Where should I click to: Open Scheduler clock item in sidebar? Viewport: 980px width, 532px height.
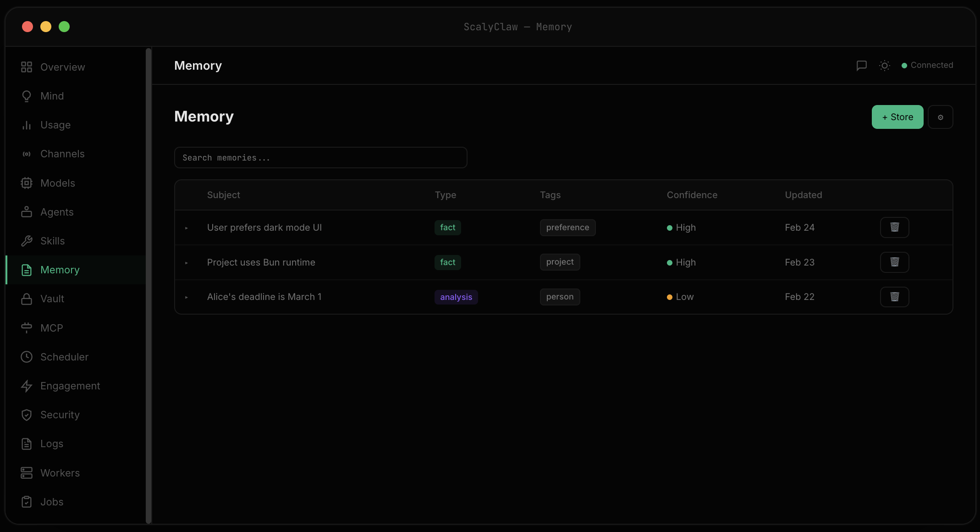coord(64,357)
